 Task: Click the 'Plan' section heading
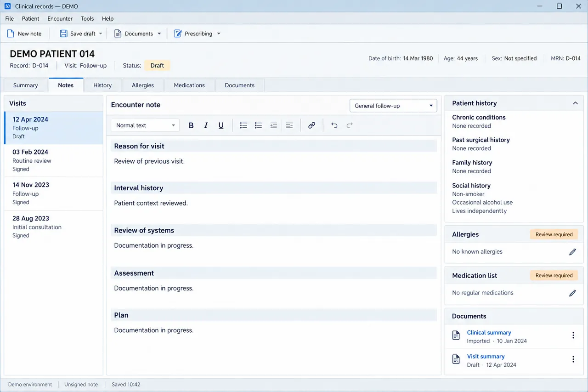(x=121, y=315)
